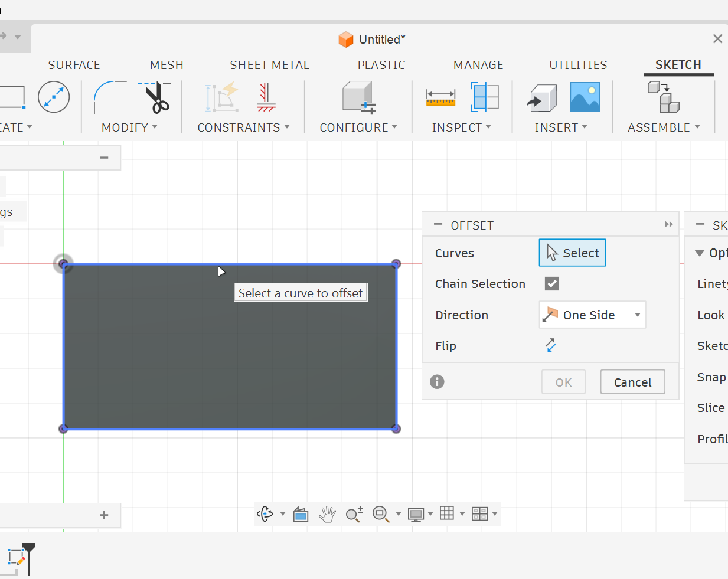Expand the INSERT menu

point(561,127)
